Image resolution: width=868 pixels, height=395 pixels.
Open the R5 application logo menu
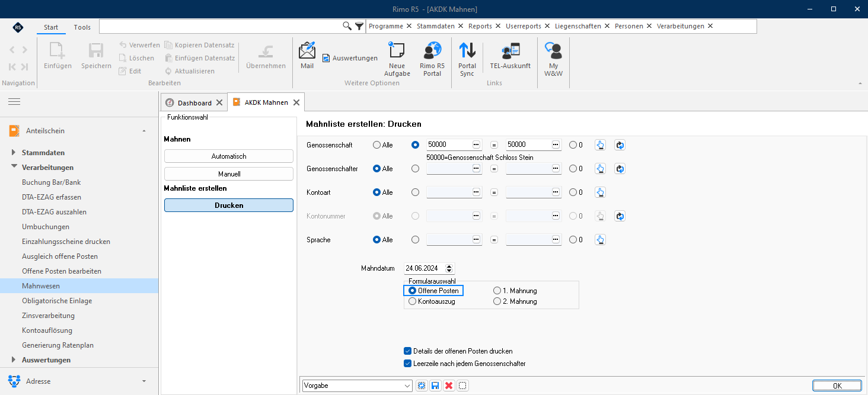(18, 27)
